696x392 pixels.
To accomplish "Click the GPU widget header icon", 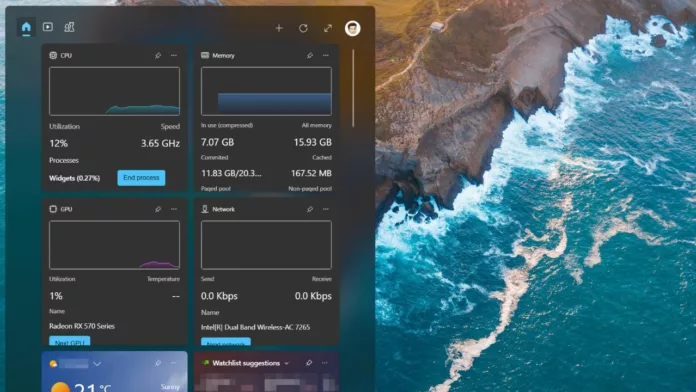I will coord(53,209).
